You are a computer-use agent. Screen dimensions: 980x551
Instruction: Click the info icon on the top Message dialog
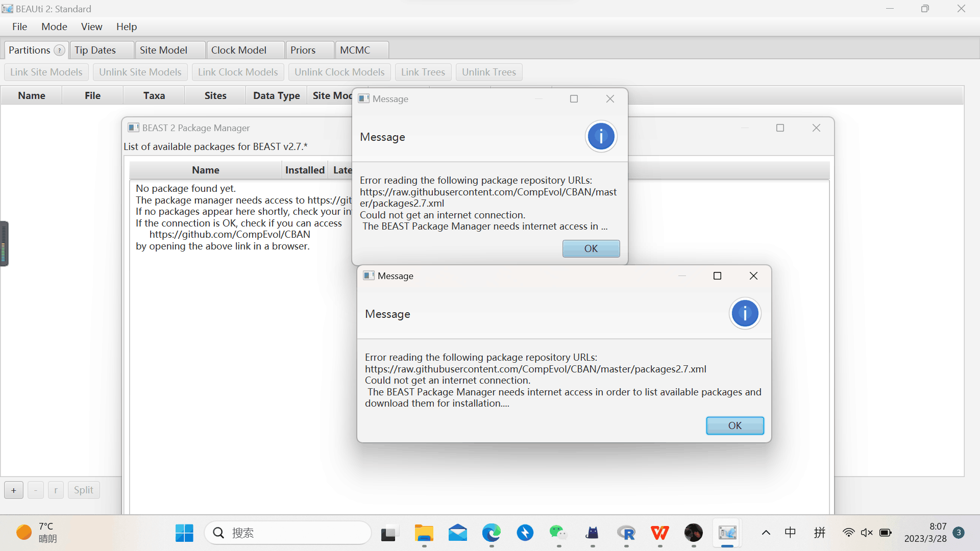pos(601,136)
